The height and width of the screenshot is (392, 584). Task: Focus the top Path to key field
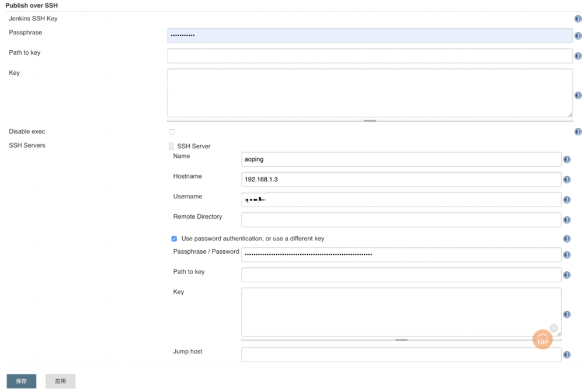click(370, 56)
